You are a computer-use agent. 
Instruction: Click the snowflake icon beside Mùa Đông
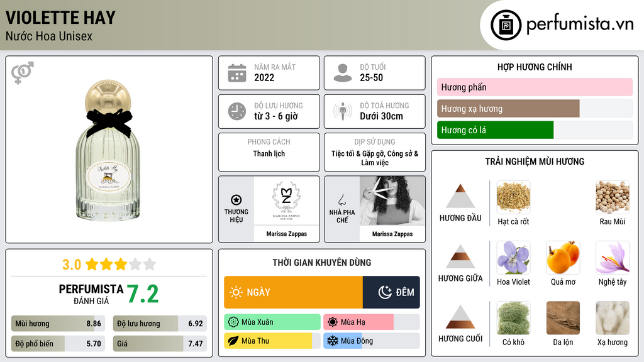point(333,341)
